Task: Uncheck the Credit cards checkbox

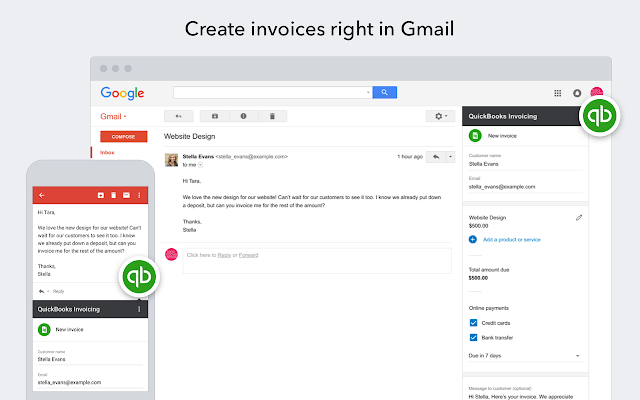Action: pyautogui.click(x=473, y=323)
